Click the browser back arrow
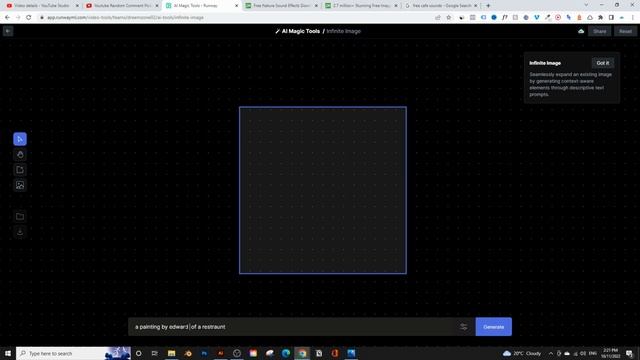The width and height of the screenshot is (640, 360). [x=7, y=18]
